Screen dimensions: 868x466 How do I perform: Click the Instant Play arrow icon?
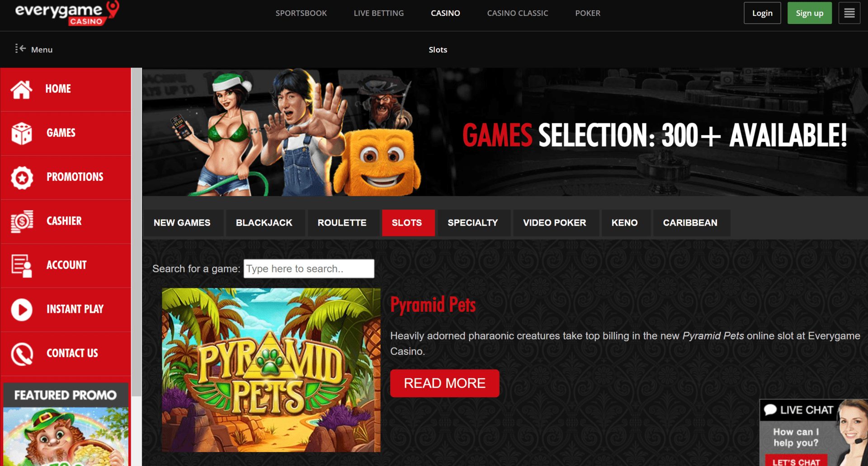coord(22,310)
